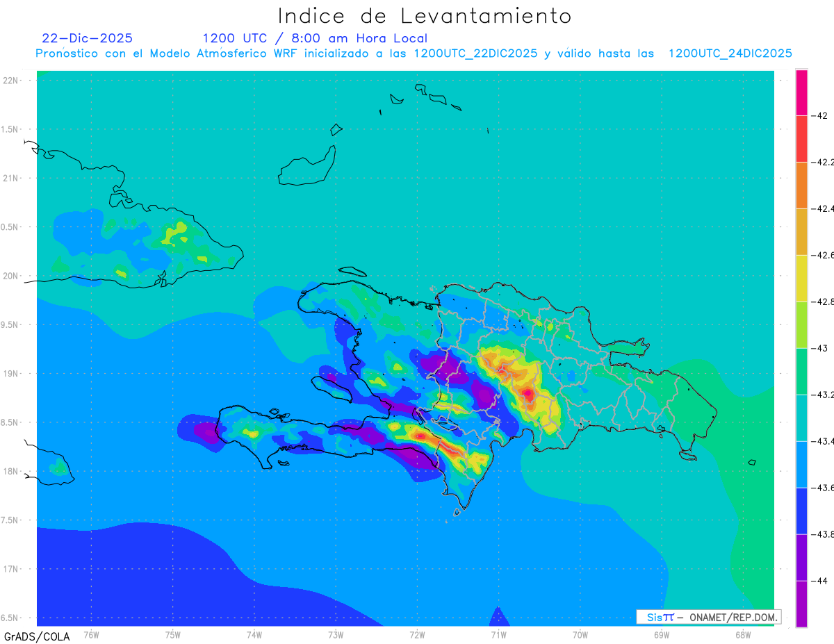834x644 pixels.
Task: Click the '1200UTC_24DIC2025' valid-until time
Action: [730, 53]
